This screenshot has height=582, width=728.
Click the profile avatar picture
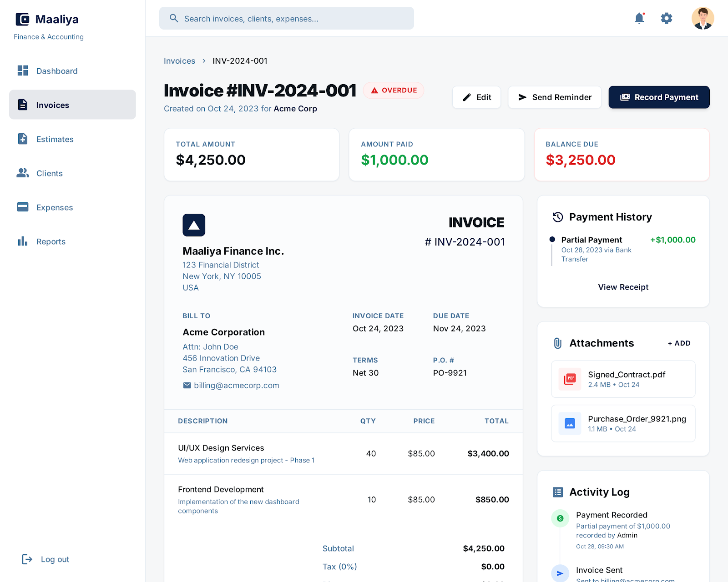pyautogui.click(x=703, y=18)
